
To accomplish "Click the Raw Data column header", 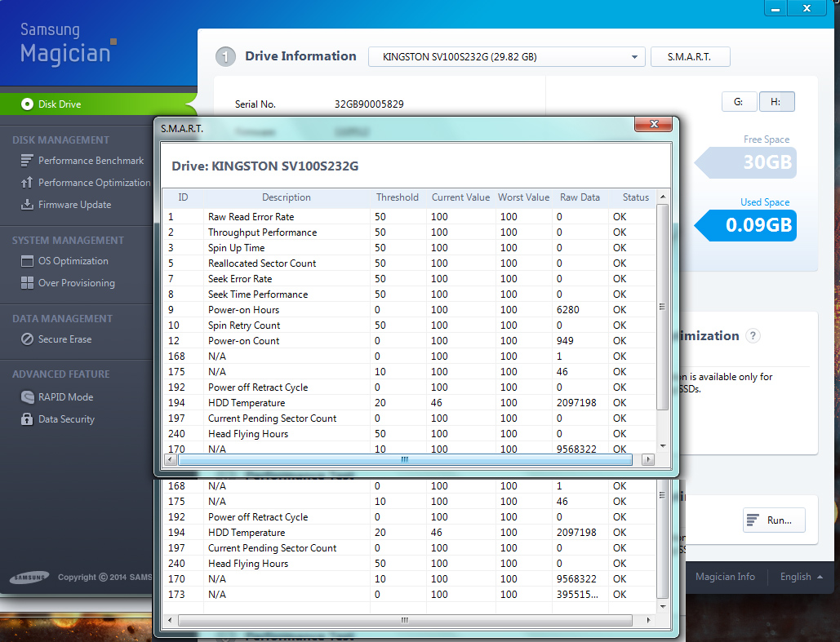I will coord(580,197).
